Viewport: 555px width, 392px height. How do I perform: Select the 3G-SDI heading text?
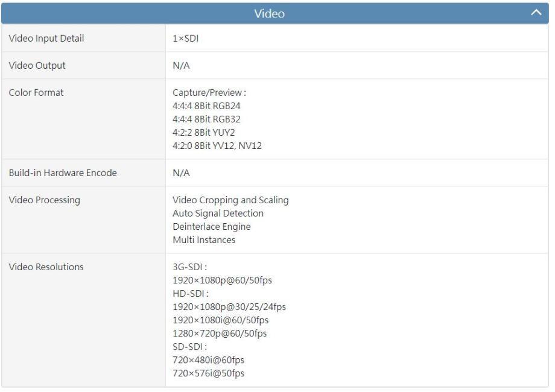[x=189, y=267]
